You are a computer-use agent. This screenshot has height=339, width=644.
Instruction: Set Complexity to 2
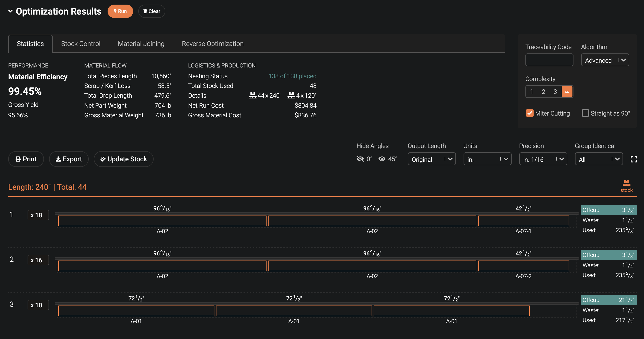pos(543,92)
